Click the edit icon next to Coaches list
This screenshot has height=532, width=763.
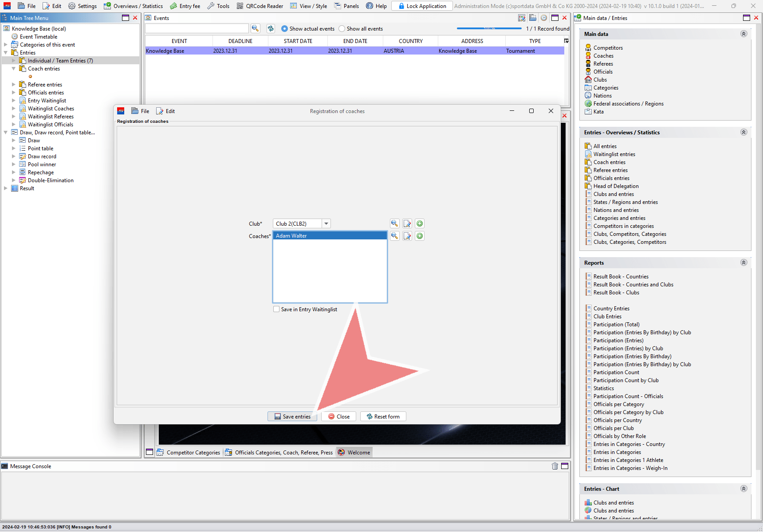coord(407,236)
